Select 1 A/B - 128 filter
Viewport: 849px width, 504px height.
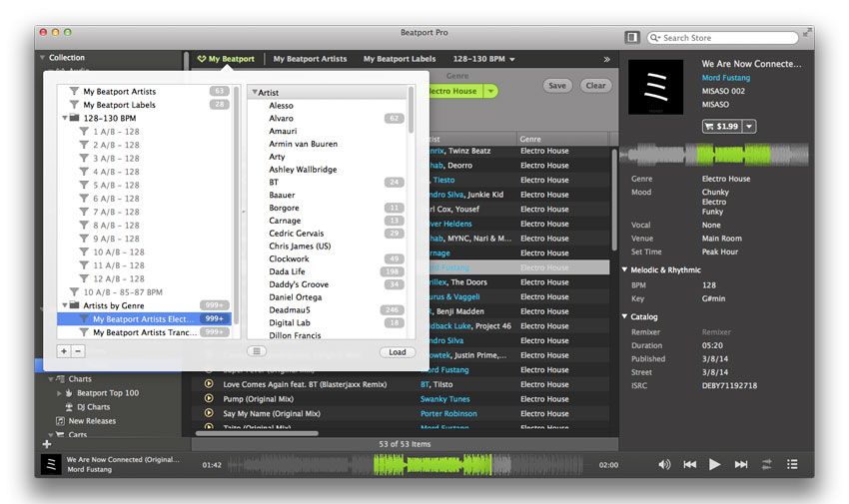116,132
